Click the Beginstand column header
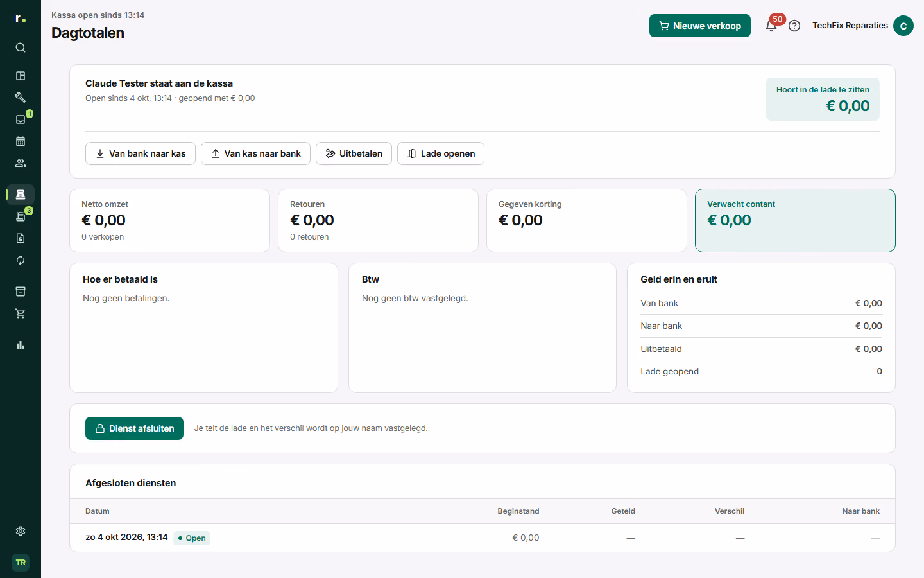 coord(518,511)
